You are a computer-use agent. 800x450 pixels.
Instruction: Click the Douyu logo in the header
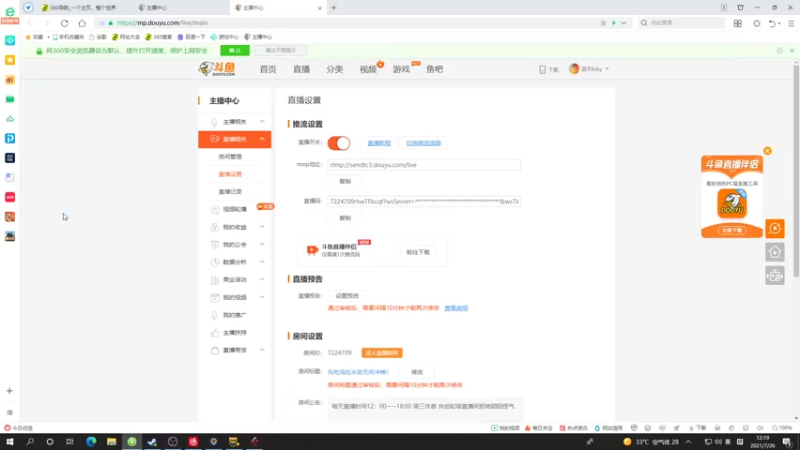(217, 69)
